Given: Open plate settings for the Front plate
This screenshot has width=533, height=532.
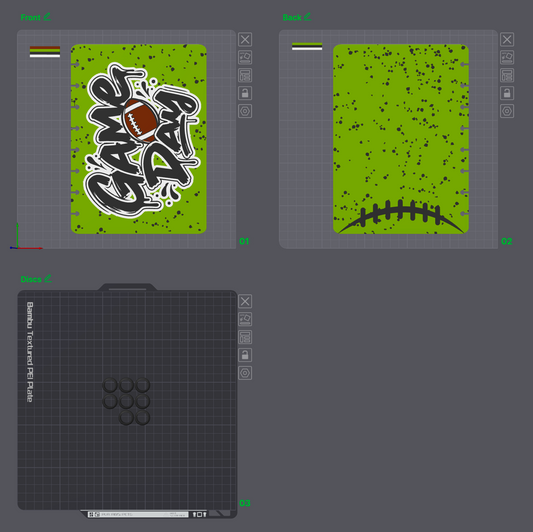Looking at the screenshot, I should click(x=245, y=111).
